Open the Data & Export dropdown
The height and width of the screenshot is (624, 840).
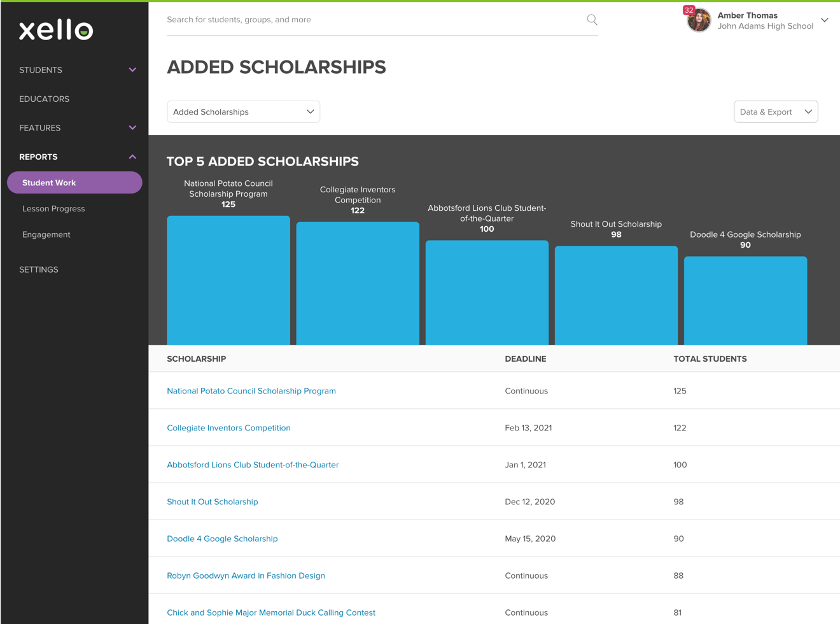776,111
